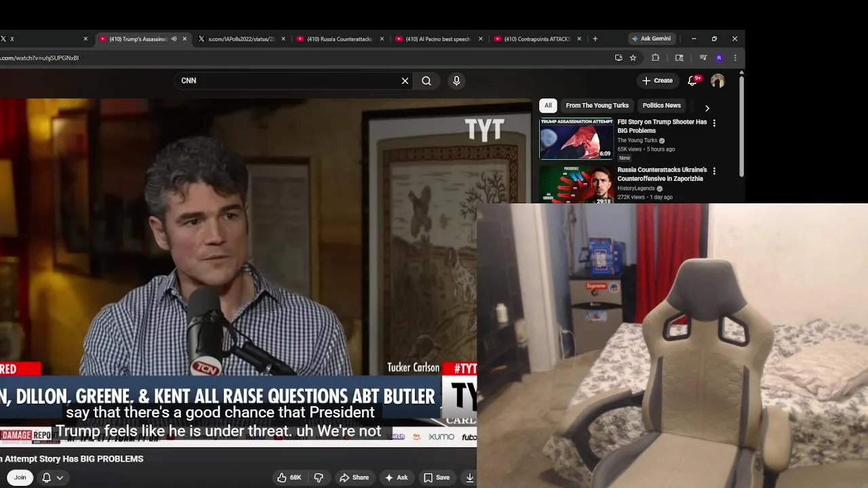Show more filter chips arrow
The height and width of the screenshot is (488, 868).
pos(707,108)
